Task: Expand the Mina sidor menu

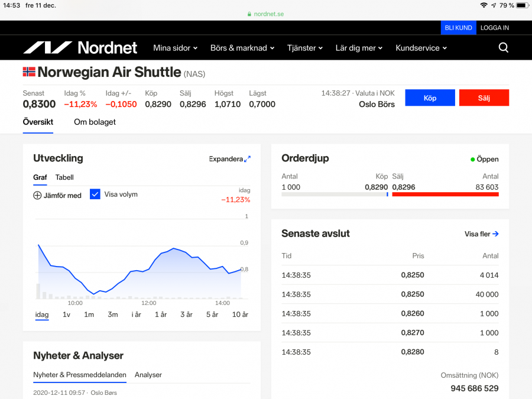Action: 175,48
